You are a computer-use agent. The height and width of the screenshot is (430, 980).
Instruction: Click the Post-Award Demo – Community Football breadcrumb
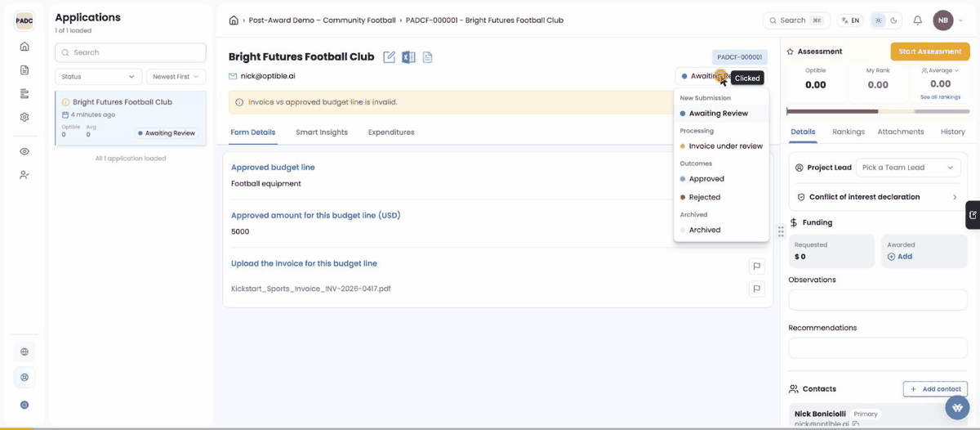click(x=321, y=20)
